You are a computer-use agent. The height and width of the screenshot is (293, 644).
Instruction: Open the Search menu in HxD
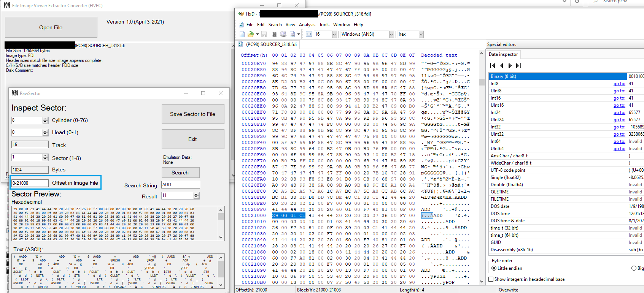[275, 25]
